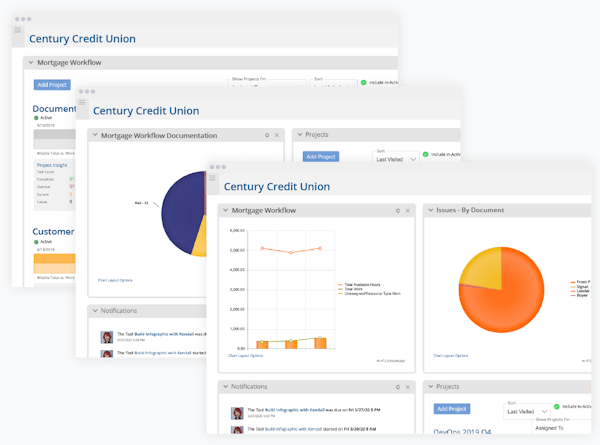600x445 pixels.
Task: Select the large orange slice of Issues pie
Action: pos(509,306)
